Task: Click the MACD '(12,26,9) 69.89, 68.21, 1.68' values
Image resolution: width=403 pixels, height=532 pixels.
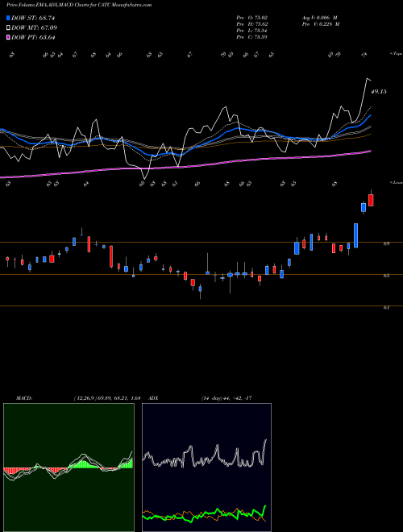Action: pos(107,398)
